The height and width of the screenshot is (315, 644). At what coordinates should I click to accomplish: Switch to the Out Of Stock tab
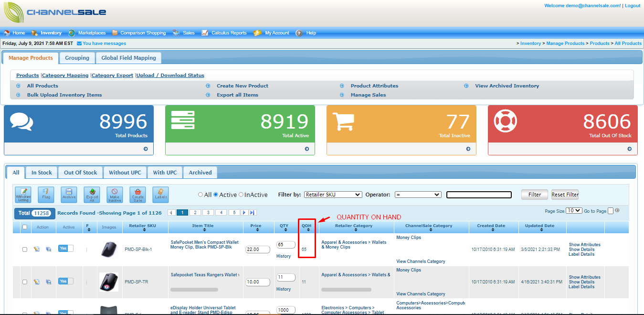tap(81, 173)
